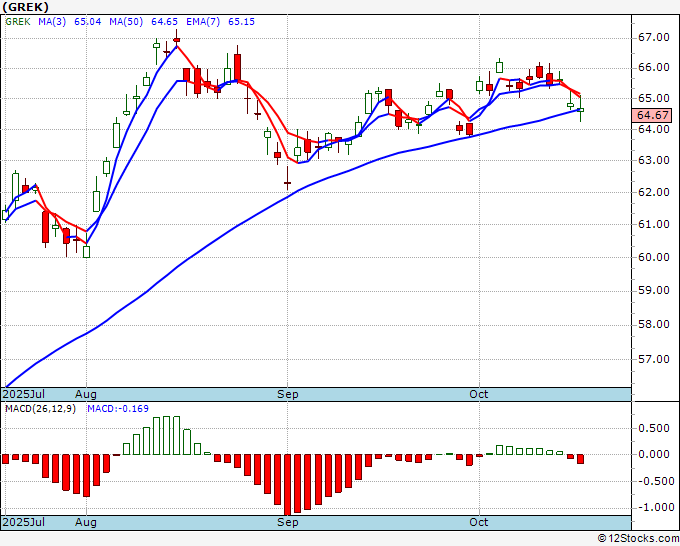This screenshot has width=680, height=546.
Task: Click the 67.00 price axis label
Action: tap(654, 38)
